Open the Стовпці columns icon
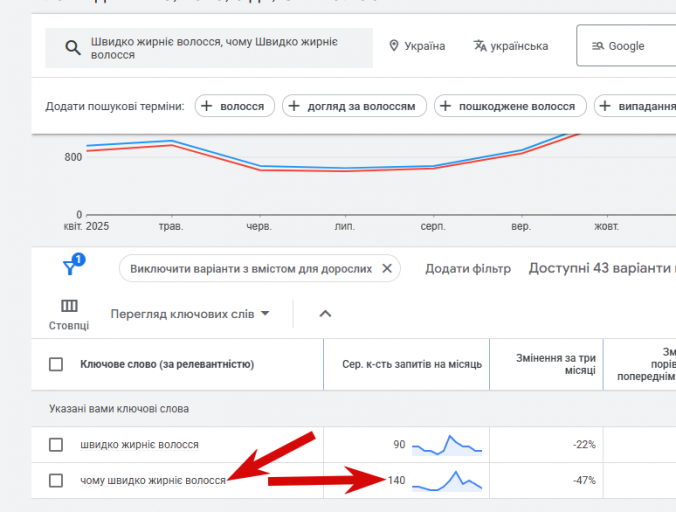Screen dimensions: 676x512 pyautogui.click(x=69, y=315)
